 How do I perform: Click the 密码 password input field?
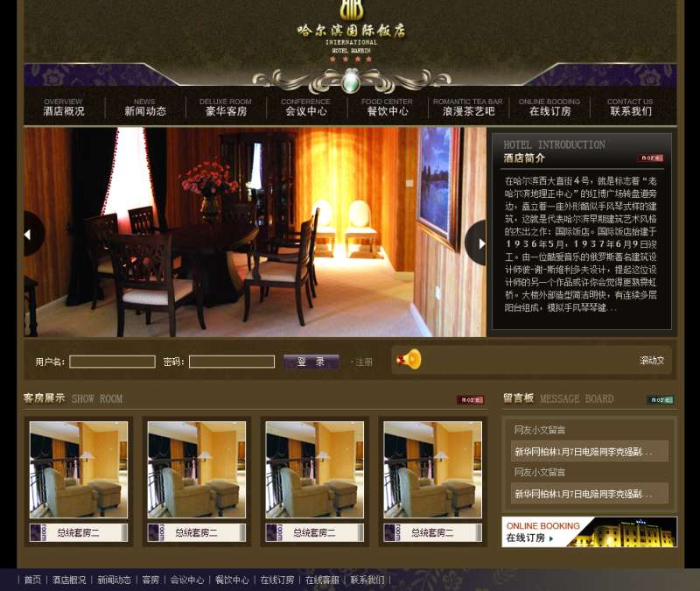[x=231, y=361]
